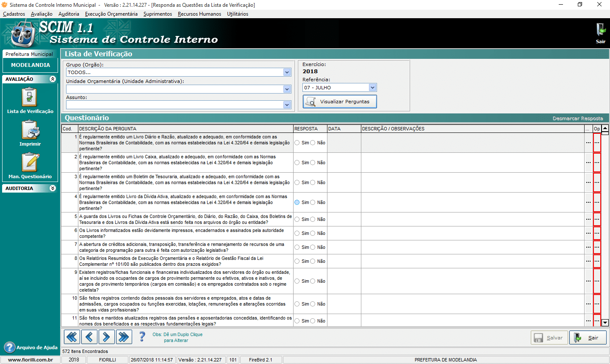Collapse the AVALIAÇÃO sidebar section

pos(53,79)
